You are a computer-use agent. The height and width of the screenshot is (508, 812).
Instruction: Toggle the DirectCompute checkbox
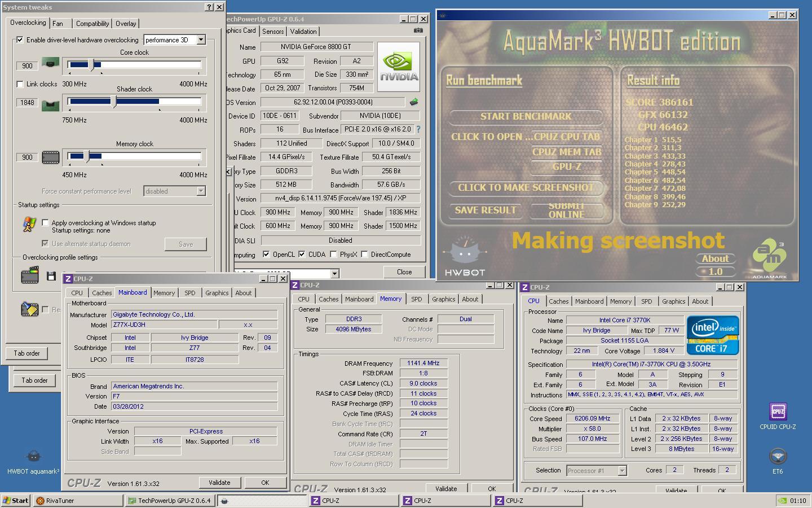click(364, 255)
